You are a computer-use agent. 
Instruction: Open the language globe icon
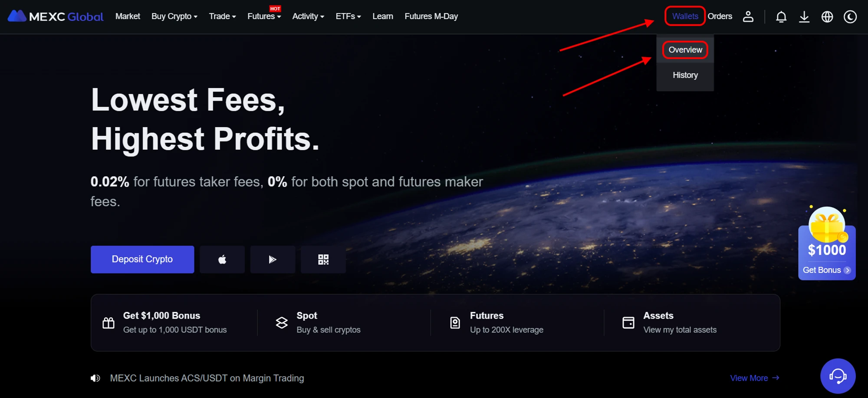827,16
